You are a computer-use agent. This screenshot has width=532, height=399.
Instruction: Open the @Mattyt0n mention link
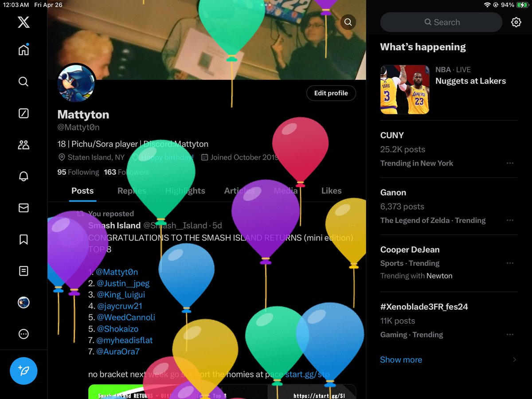click(x=117, y=272)
